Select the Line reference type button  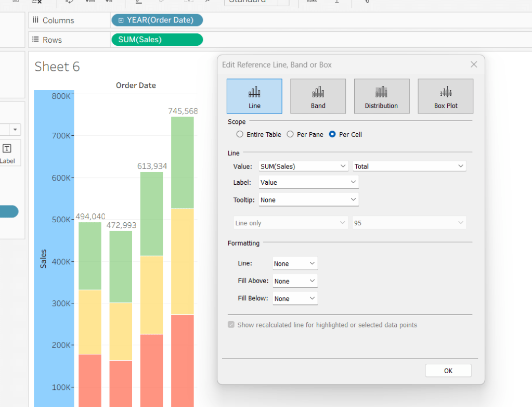254,96
